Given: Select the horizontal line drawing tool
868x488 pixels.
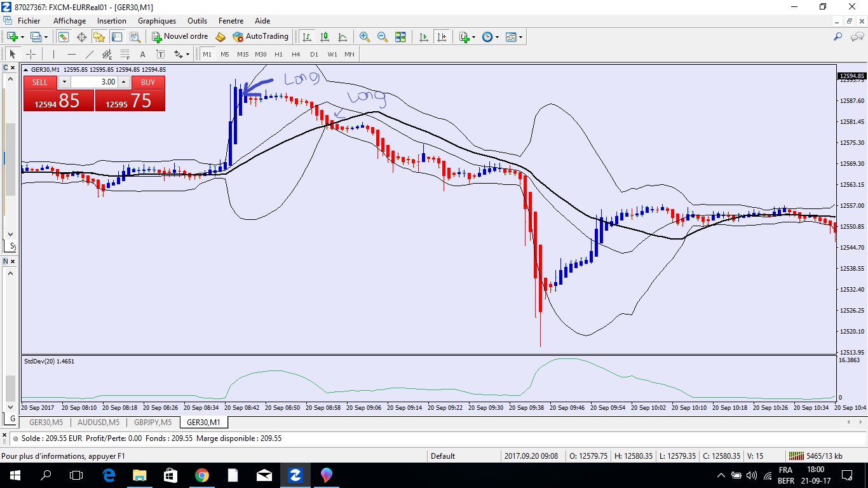Looking at the screenshot, I should pyautogui.click(x=72, y=54).
